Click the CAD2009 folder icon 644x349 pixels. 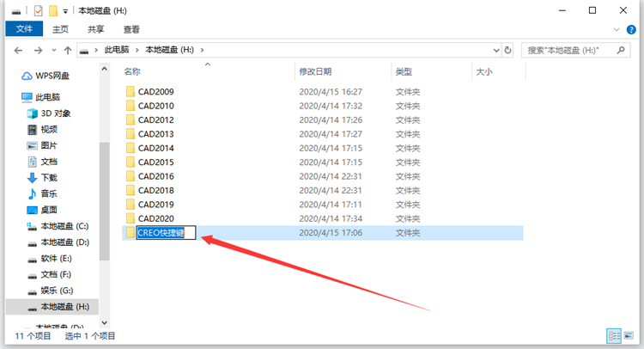tap(131, 91)
